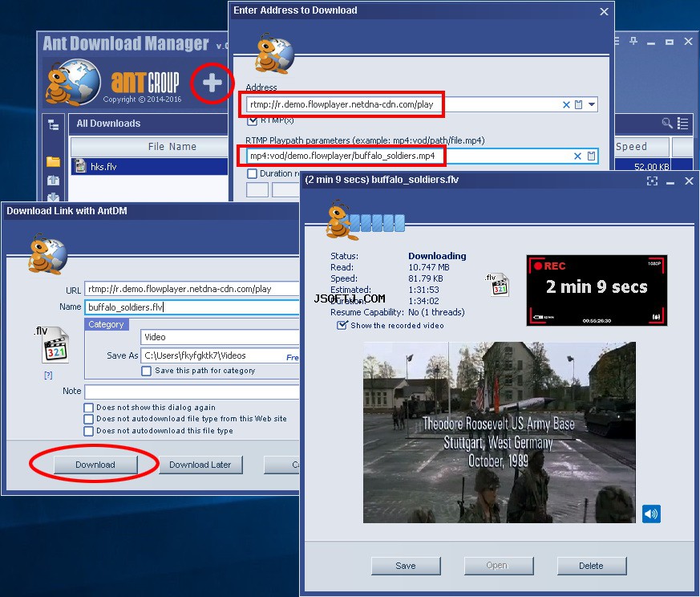The image size is (700, 597).
Task: Click the 10.747 MB read value
Action: tap(428, 267)
